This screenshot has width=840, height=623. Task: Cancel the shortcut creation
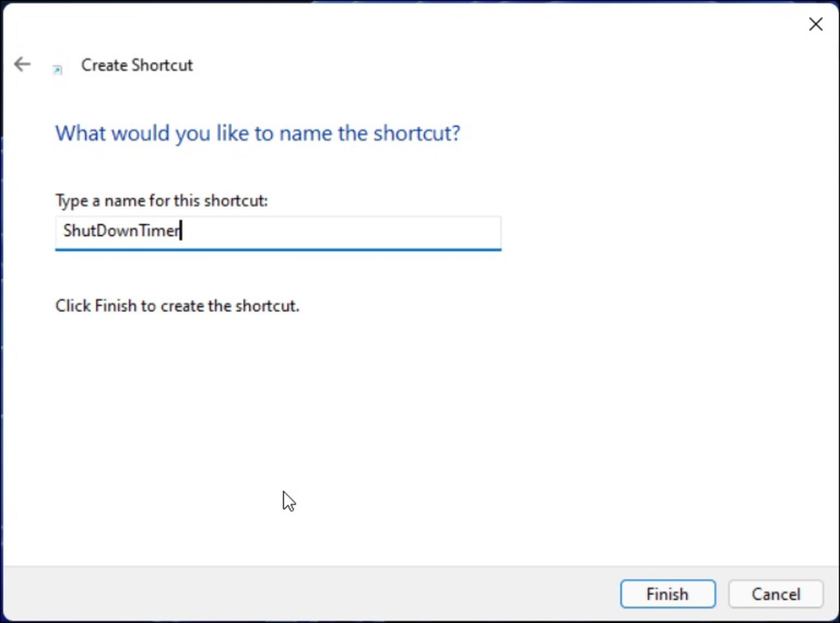pyautogui.click(x=776, y=594)
